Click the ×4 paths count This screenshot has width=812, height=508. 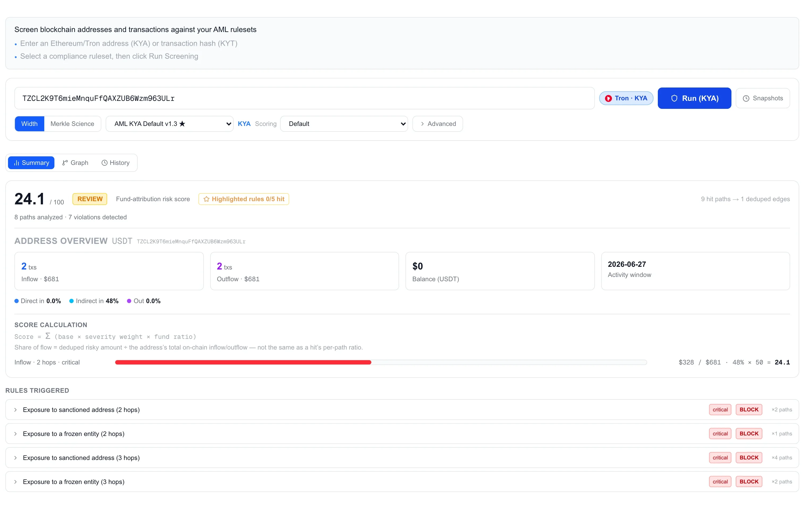click(x=781, y=458)
